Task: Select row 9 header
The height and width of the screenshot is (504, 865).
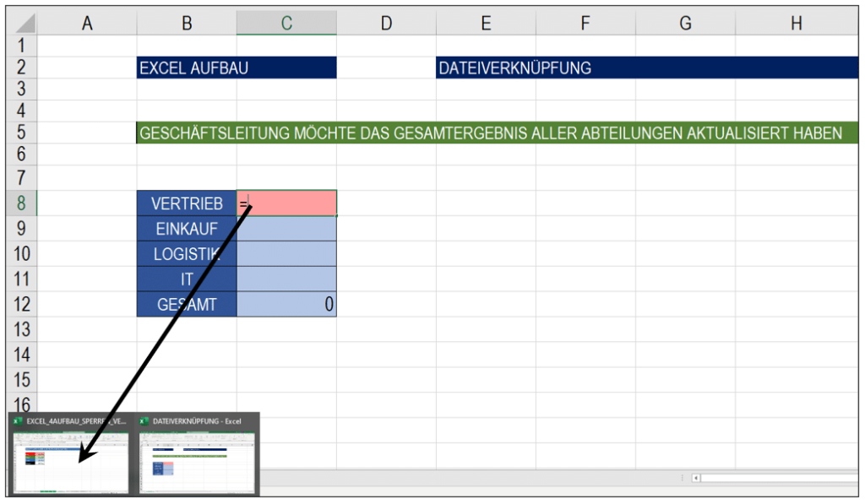Action: tap(21, 228)
